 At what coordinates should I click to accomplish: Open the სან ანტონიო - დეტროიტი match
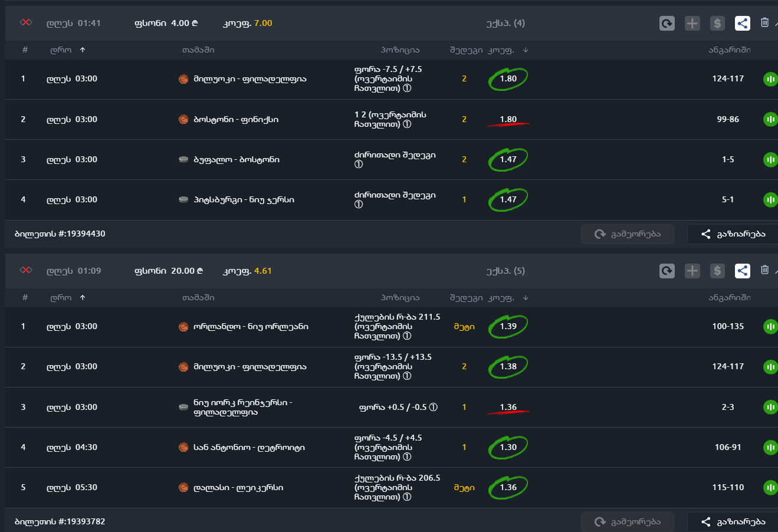point(249,448)
